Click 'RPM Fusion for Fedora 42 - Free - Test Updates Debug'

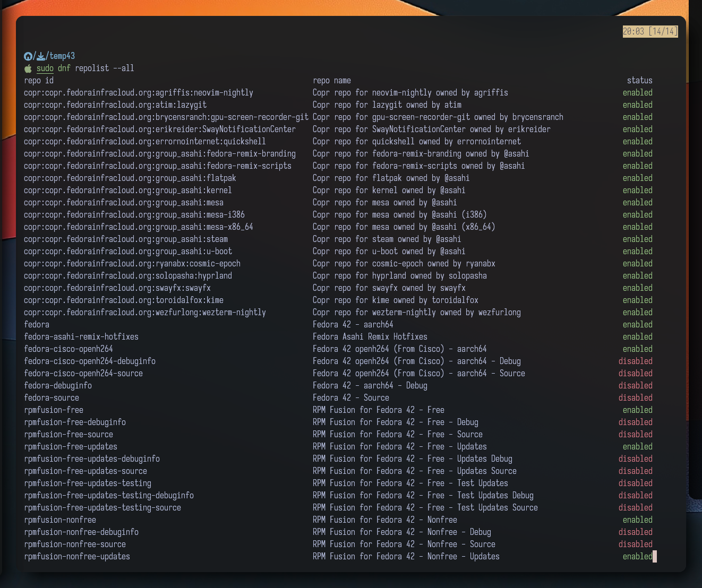423,495
